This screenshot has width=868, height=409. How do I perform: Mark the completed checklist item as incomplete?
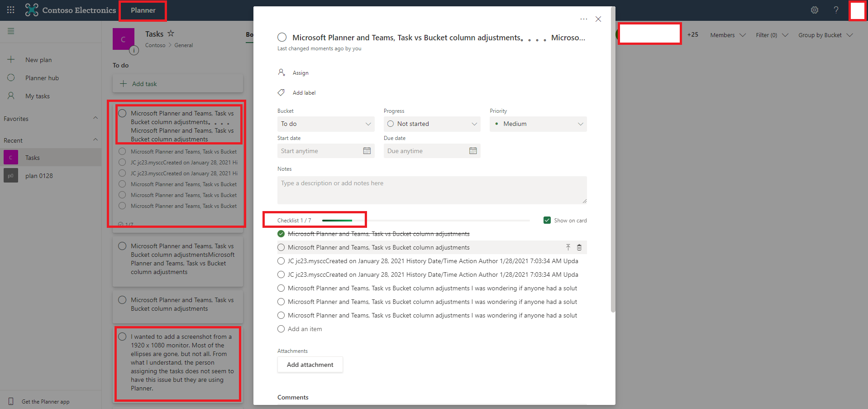pos(281,234)
